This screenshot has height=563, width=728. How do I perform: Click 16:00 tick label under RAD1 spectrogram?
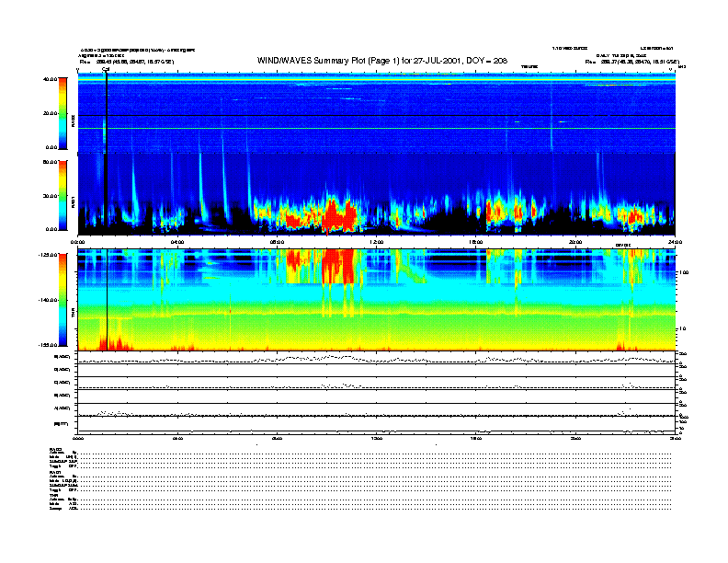click(476, 242)
